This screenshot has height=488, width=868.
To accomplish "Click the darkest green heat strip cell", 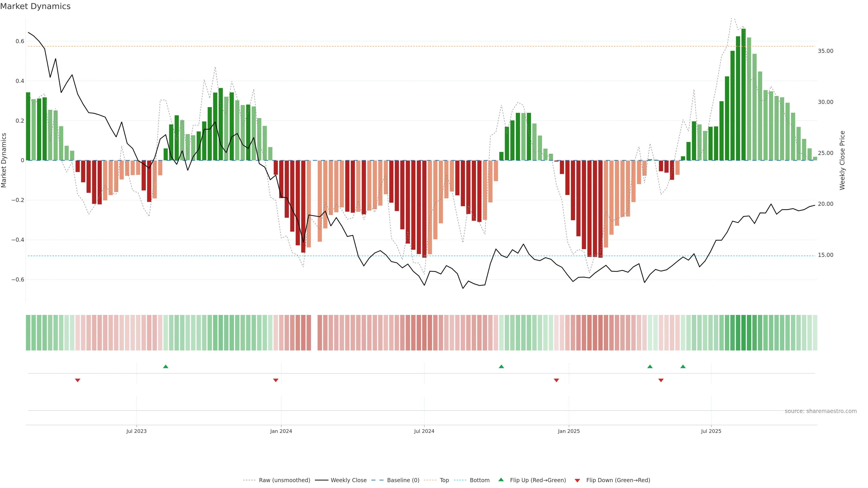I will pos(743,332).
